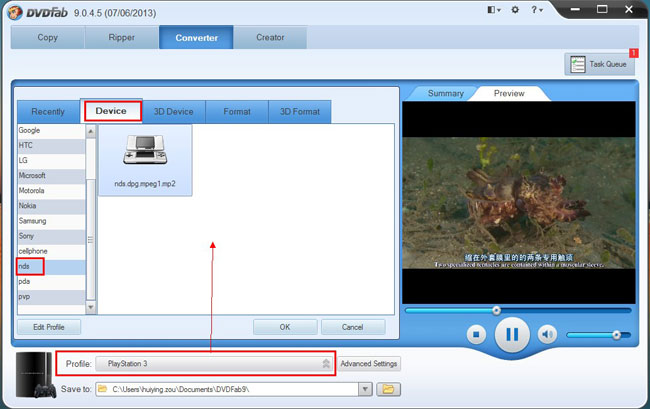Open Advanced Settings
The height and width of the screenshot is (409, 650).
click(x=369, y=364)
